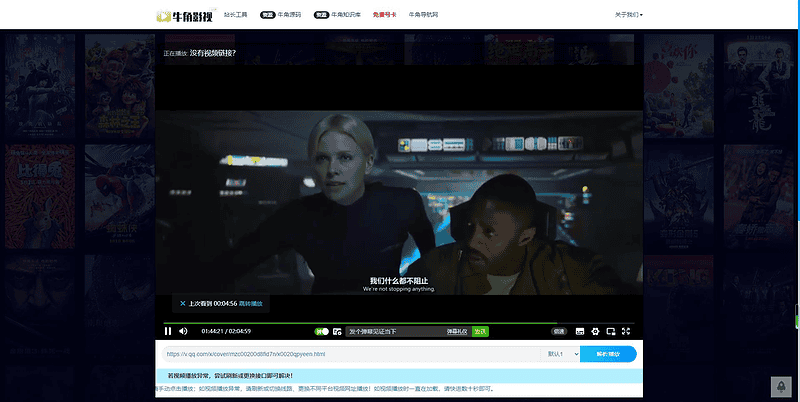Open 牛角源码 in the navigation bar
The height and width of the screenshot is (402, 800).
click(281, 15)
